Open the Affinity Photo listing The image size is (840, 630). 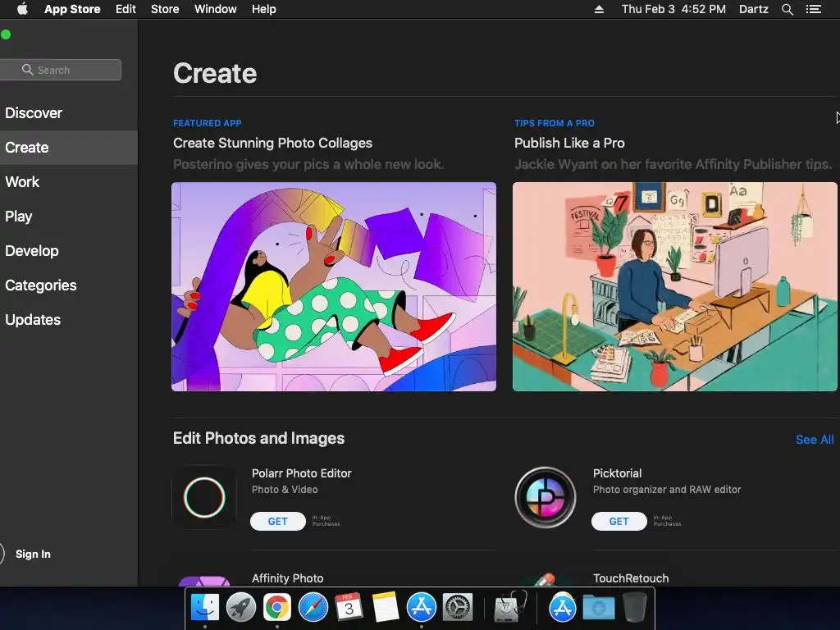click(x=288, y=578)
